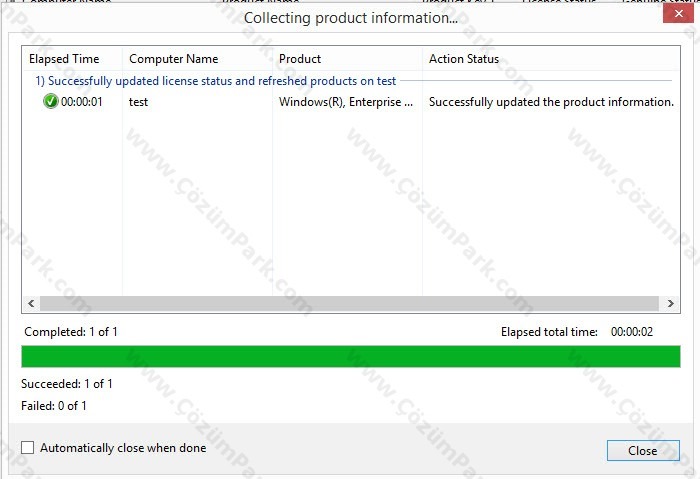Click the 'Completed: 1 of 1' label

coord(71,332)
